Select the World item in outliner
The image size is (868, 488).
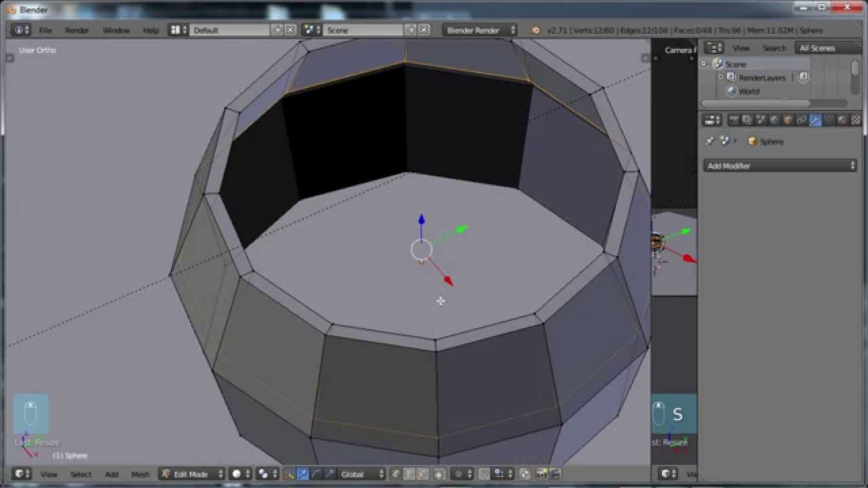tap(749, 91)
